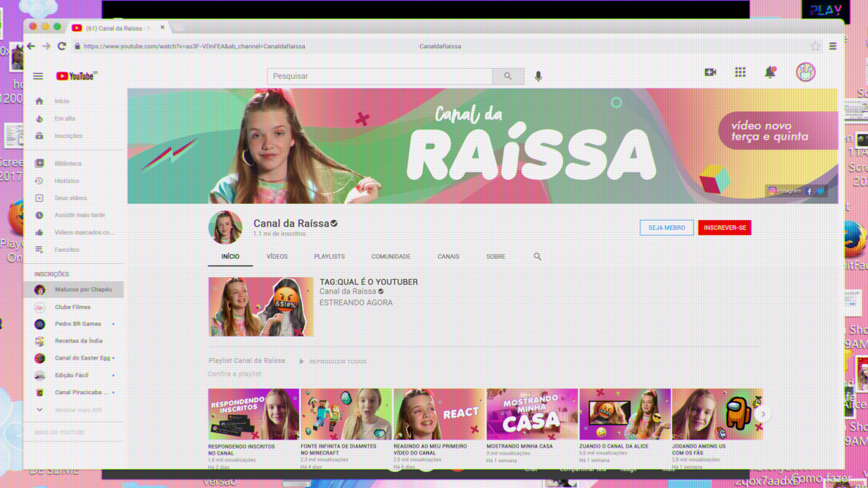Open Pedro BR Games subscription

[x=74, y=324]
